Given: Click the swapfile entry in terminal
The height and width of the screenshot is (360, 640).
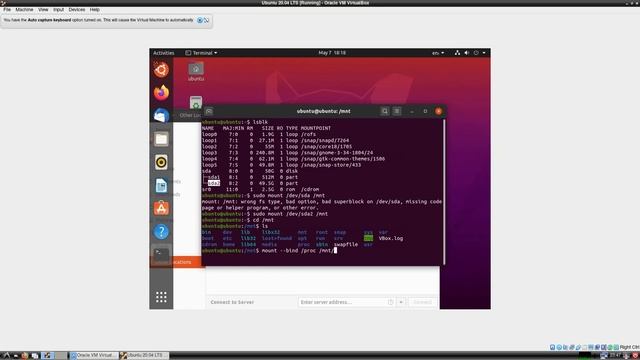Looking at the screenshot, I should click(346, 244).
